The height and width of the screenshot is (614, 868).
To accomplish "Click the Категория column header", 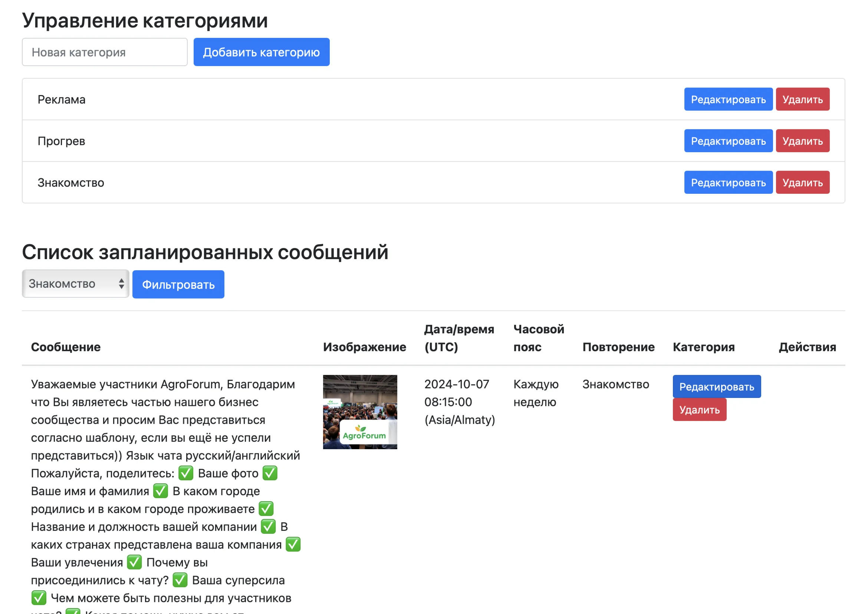I will click(703, 347).
